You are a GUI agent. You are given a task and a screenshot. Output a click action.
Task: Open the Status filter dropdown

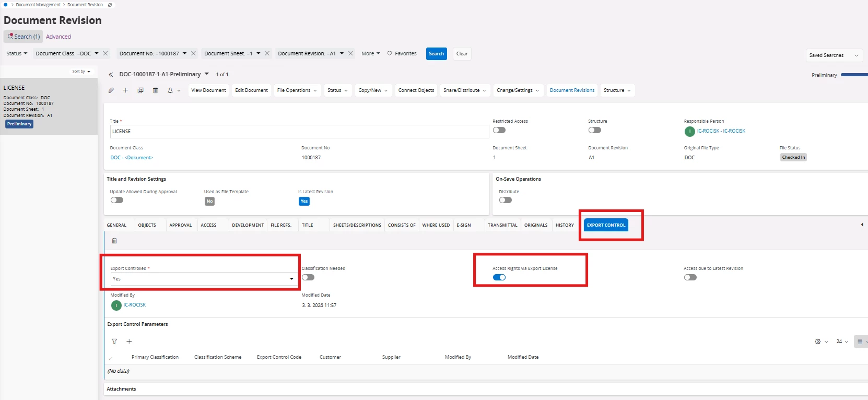click(x=17, y=53)
